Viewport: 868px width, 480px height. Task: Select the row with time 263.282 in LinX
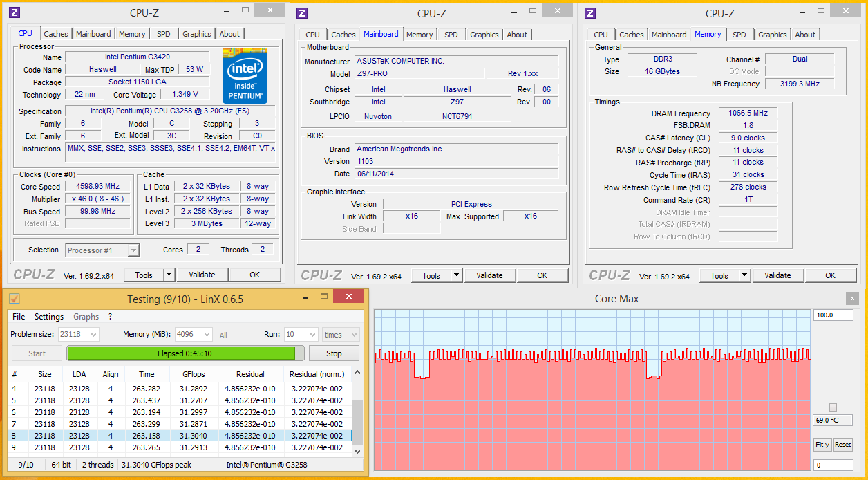(x=180, y=389)
